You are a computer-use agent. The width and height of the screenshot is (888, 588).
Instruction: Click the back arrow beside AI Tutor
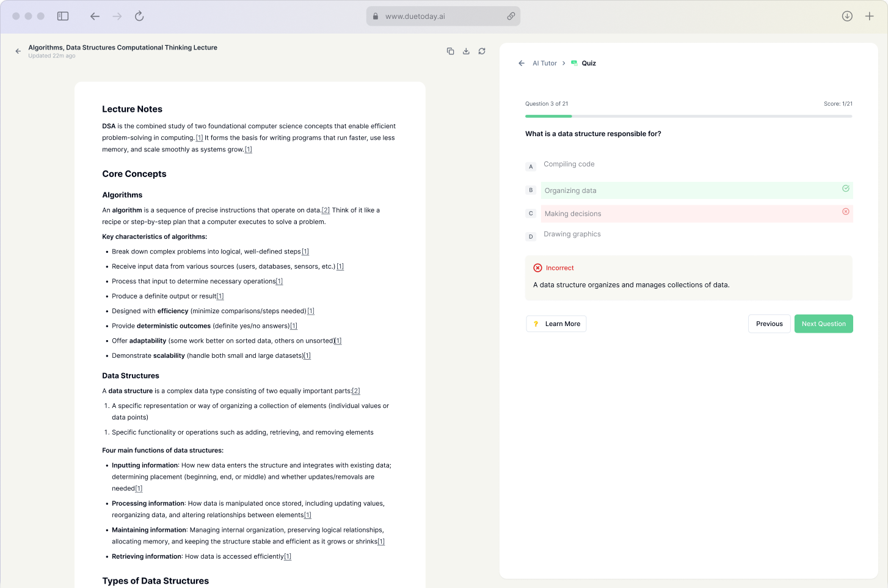(522, 64)
